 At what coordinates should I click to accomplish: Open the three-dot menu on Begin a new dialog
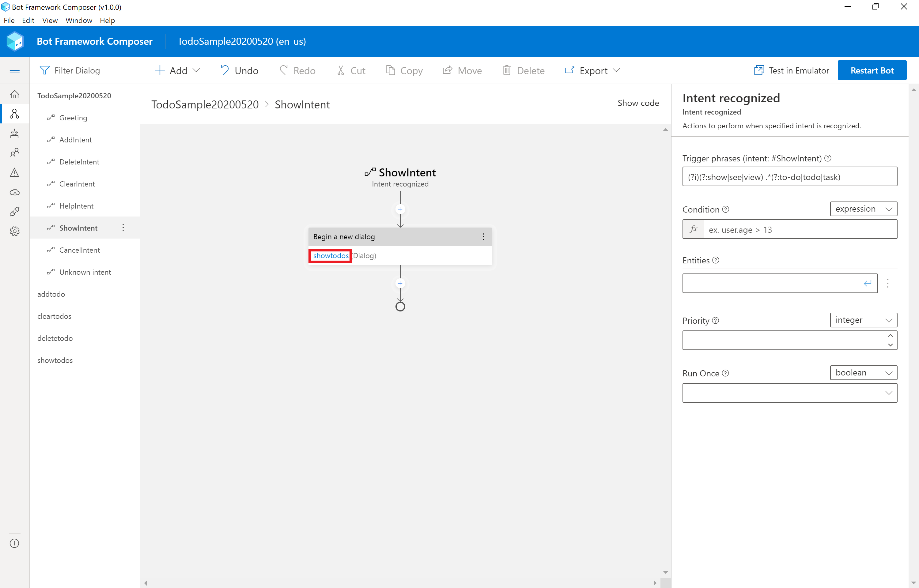(483, 237)
